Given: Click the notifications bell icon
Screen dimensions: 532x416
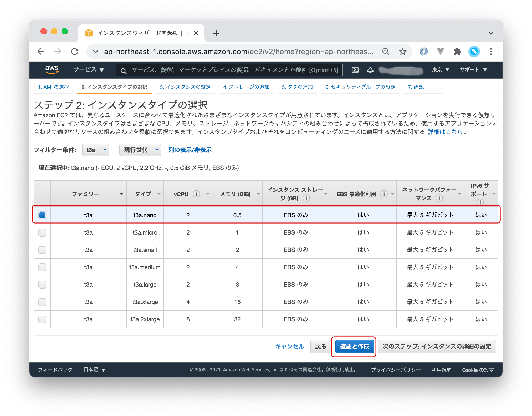Looking at the screenshot, I should click(370, 70).
